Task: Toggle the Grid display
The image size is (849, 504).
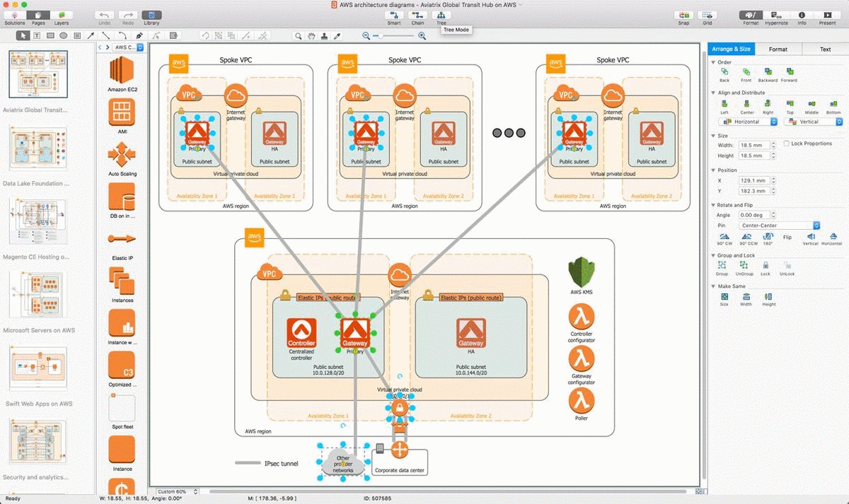Action: tap(707, 15)
